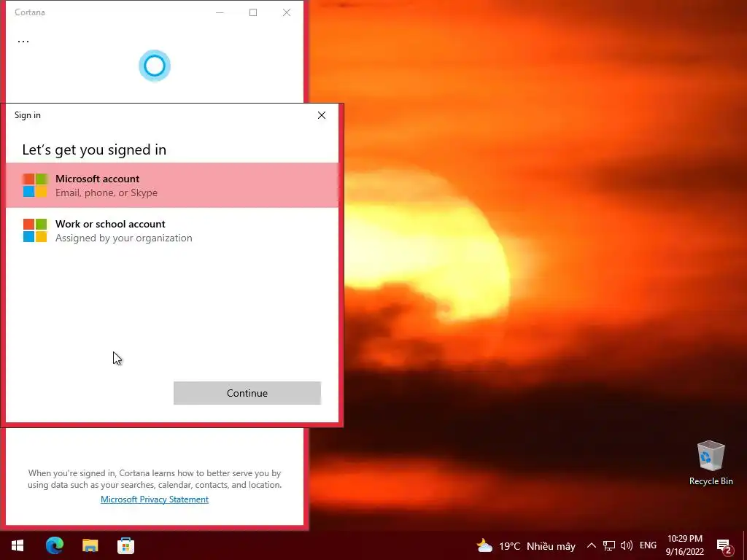Image resolution: width=747 pixels, height=560 pixels.
Task: Maximize the Cortana window
Action: pos(253,12)
